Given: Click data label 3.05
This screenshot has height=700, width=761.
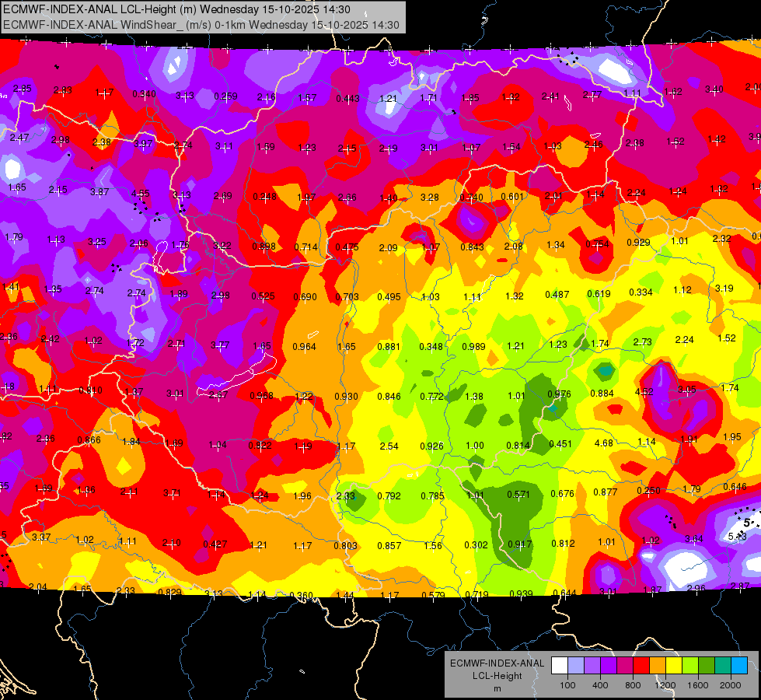Looking at the screenshot, I should click(x=686, y=390).
